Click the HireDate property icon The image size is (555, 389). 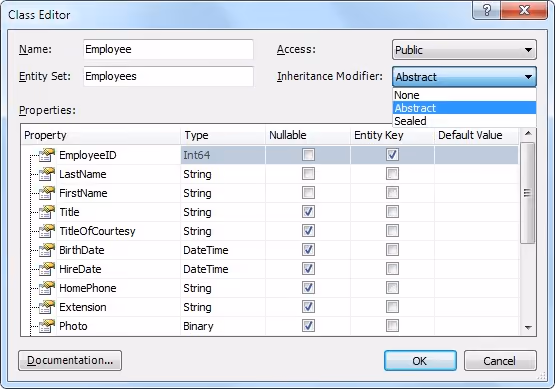47,269
